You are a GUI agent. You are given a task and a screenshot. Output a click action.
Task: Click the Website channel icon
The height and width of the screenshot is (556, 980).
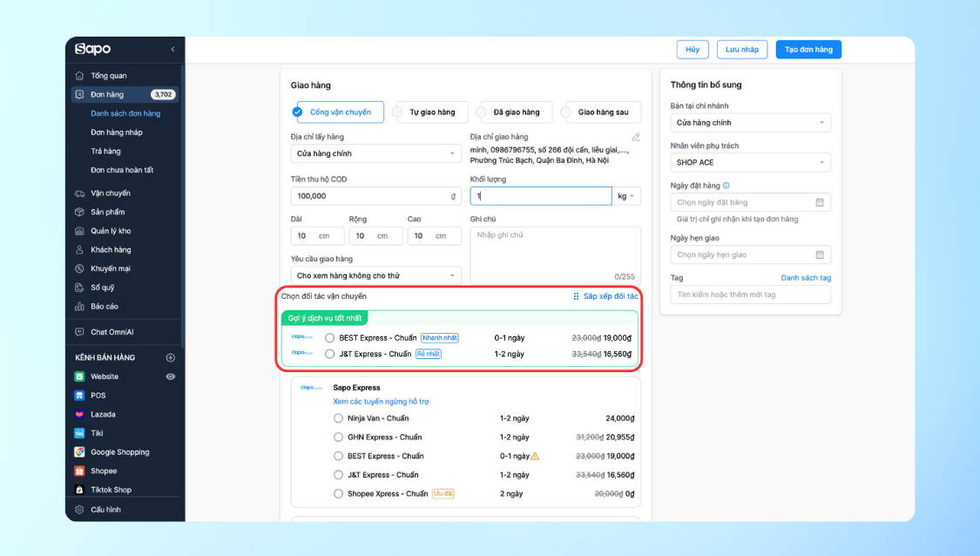point(79,376)
